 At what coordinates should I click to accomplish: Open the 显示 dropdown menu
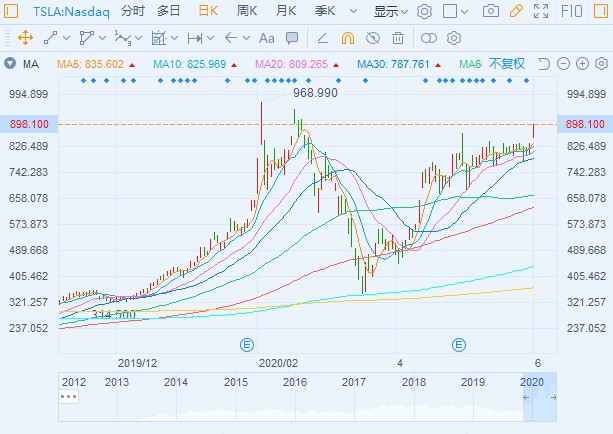tap(390, 12)
